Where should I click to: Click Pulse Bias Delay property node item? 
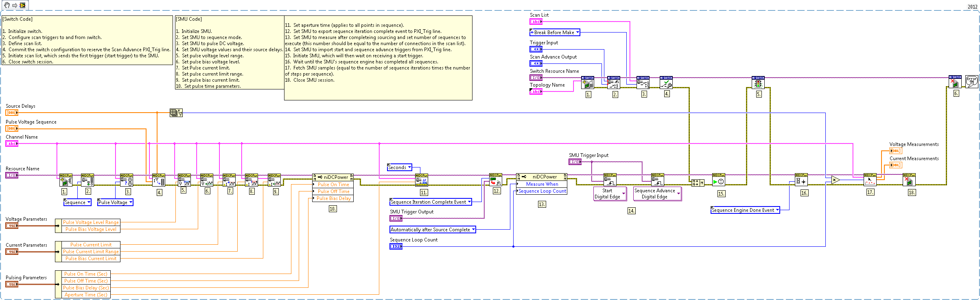pyautogui.click(x=333, y=198)
